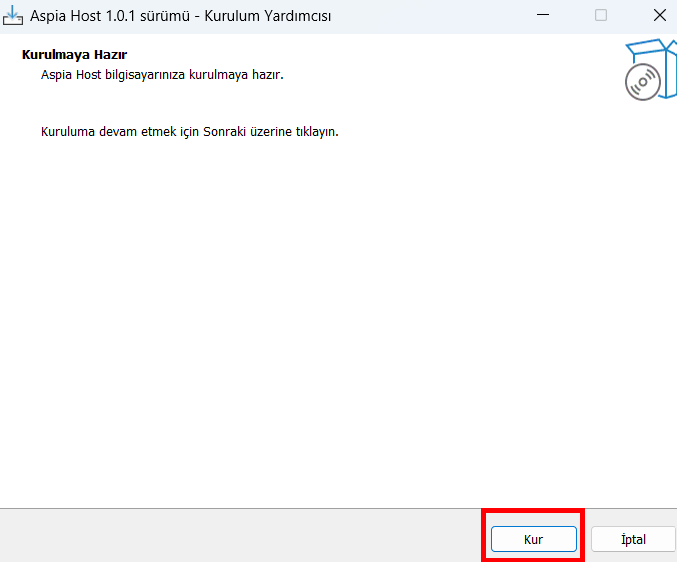Click the 'Kuruluma devam etmek için Sonraki' text
The width and height of the screenshot is (677, 562).
144,132
